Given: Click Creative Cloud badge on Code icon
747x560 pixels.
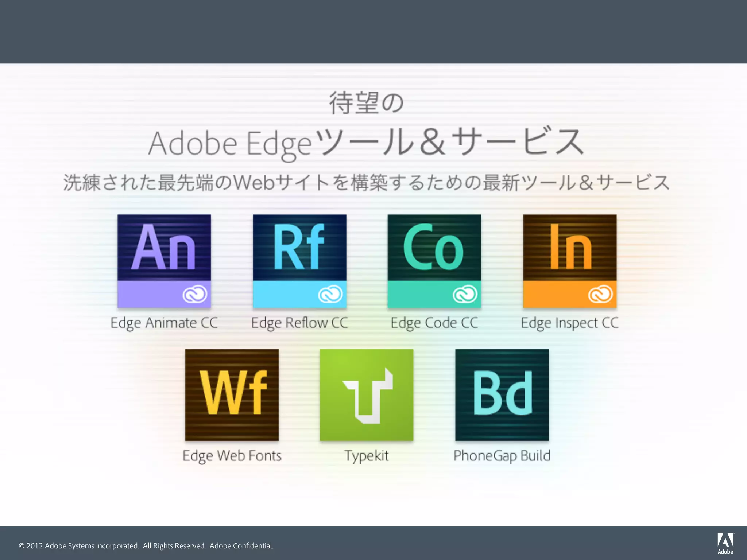Looking at the screenshot, I should tap(465, 294).
